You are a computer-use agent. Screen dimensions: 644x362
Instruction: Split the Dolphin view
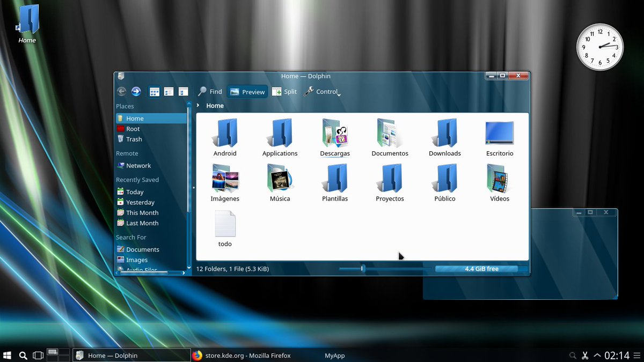[284, 92]
